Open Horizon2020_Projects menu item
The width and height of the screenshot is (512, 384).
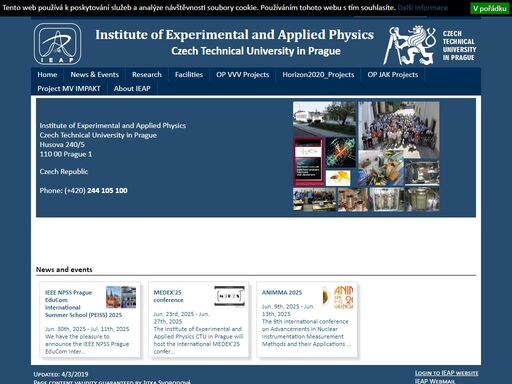point(318,75)
